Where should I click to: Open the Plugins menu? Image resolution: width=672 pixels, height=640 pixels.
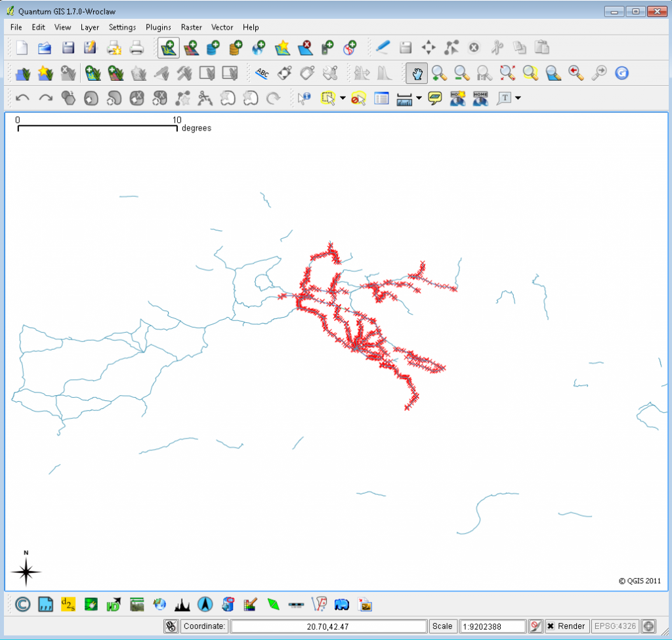coord(158,28)
